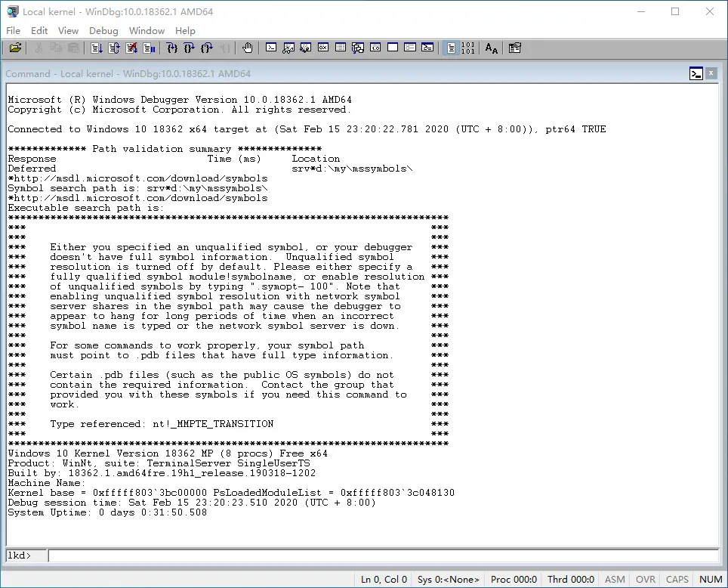The width and height of the screenshot is (728, 588).
Task: Open the Command Browser toolbar icon
Action: 427,48
